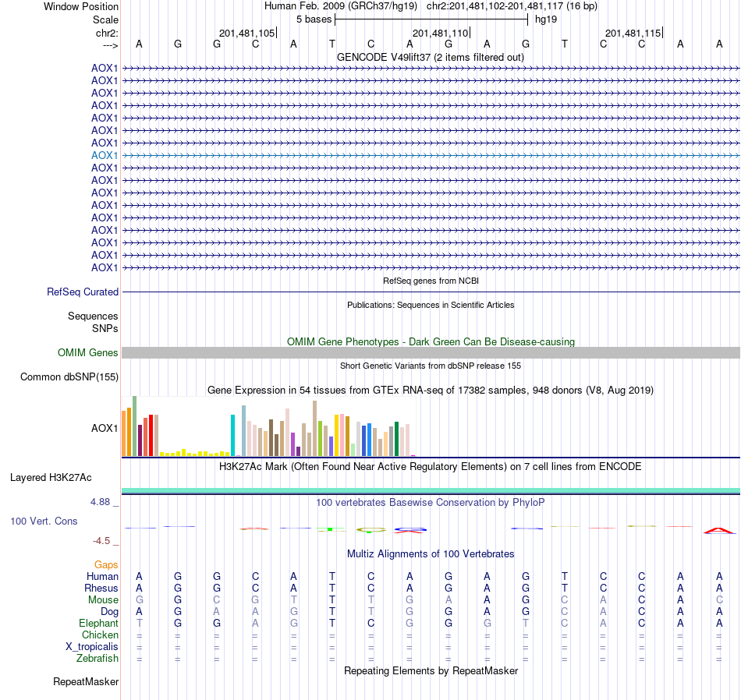
Task: Click the chr2: base position label
Action: click(x=107, y=33)
